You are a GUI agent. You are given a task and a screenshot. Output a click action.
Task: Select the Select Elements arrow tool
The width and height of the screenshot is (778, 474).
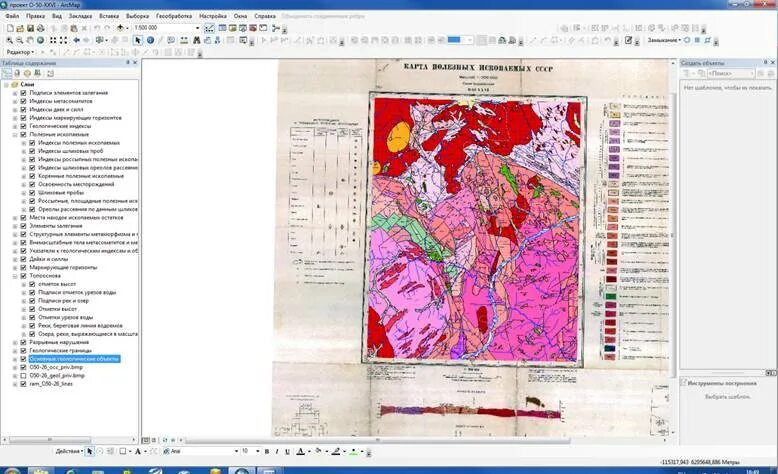(x=138, y=40)
